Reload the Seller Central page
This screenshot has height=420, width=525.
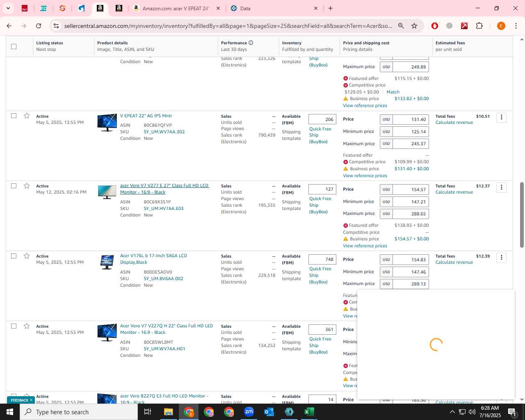[39, 26]
